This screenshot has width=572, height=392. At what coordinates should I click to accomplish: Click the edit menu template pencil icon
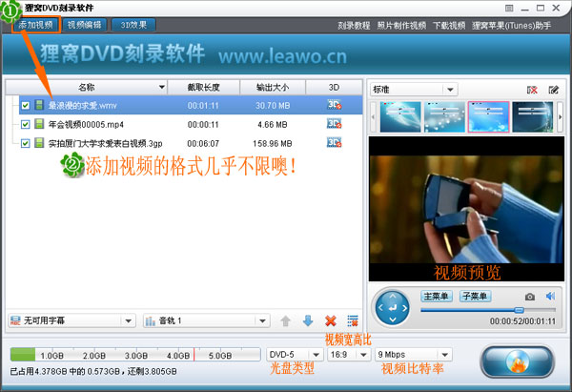(553, 90)
